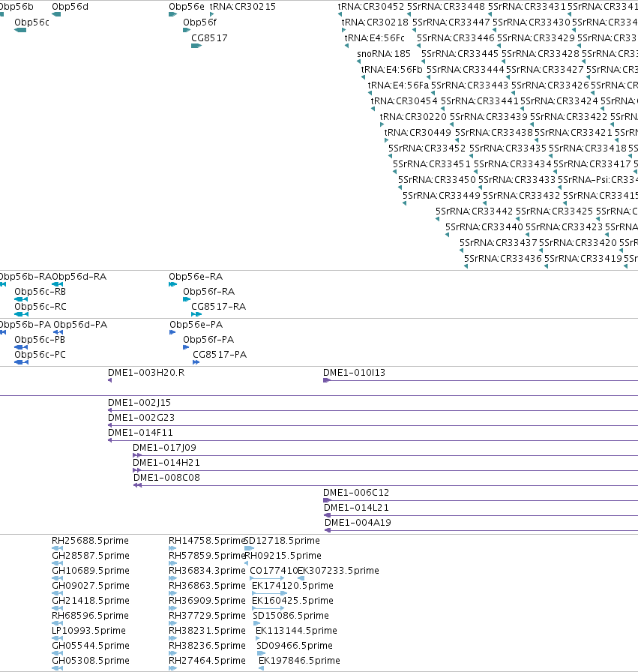638x672 pixels.
Task: Open the tRNA:CR30218 feature label
Action: tap(375, 22)
